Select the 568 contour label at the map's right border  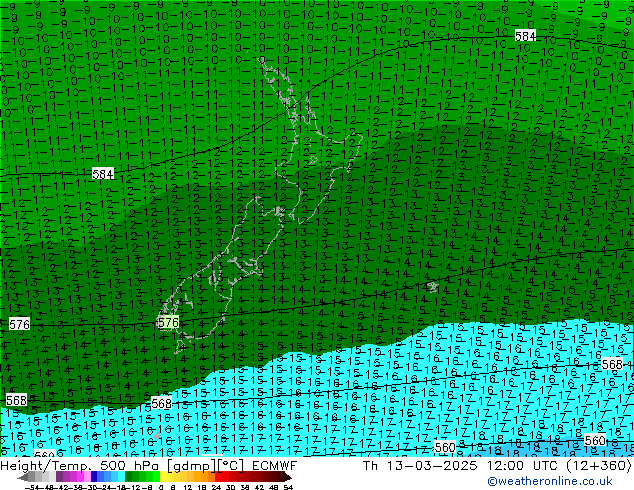click(612, 364)
